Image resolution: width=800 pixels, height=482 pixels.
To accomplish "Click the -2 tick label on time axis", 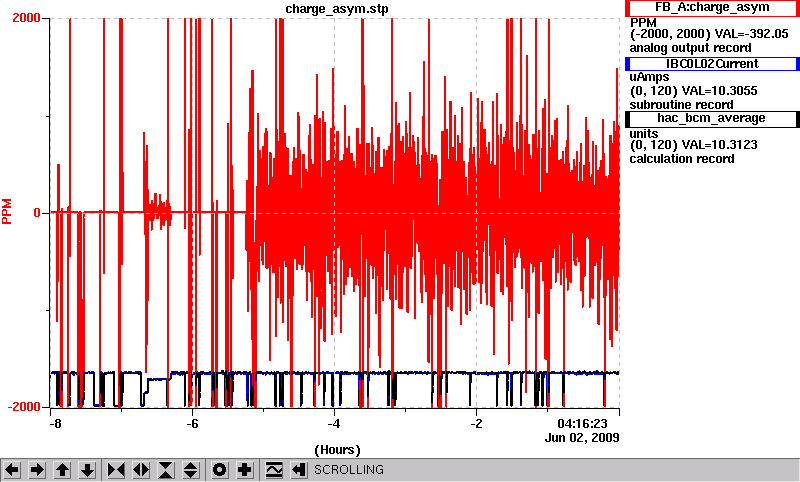I will pyautogui.click(x=476, y=424).
